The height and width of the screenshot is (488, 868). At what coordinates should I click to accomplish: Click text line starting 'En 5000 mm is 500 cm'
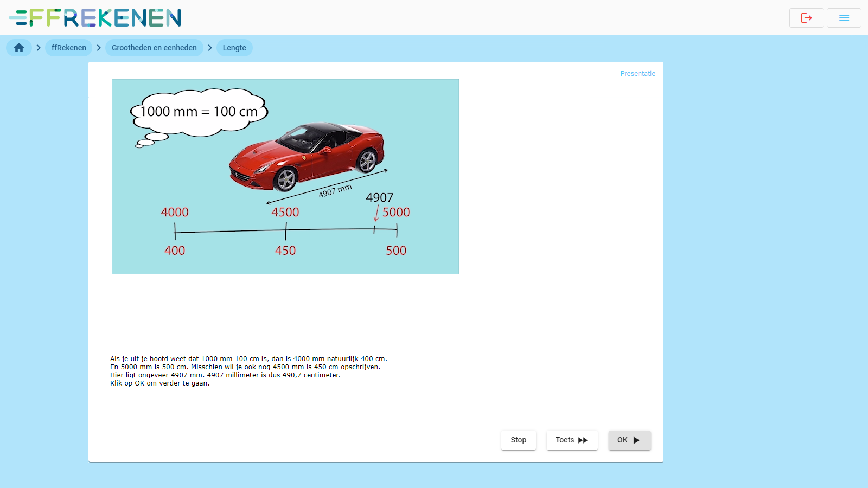(x=245, y=367)
